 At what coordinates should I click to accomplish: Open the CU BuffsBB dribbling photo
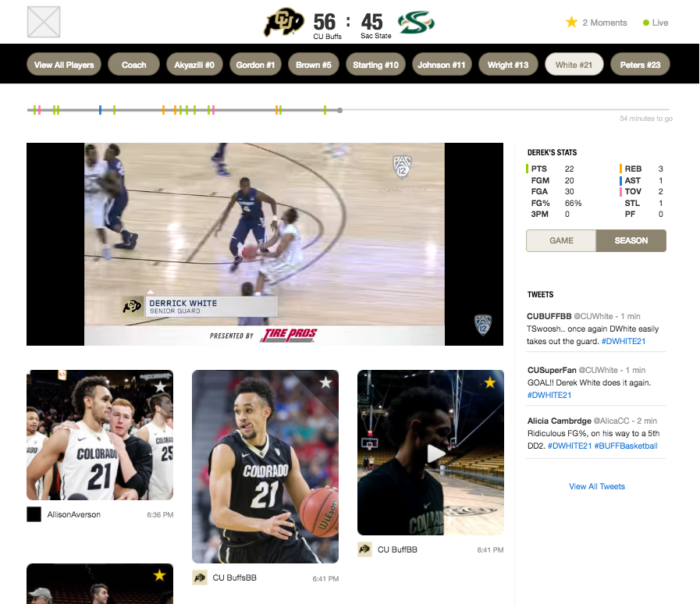(x=265, y=467)
